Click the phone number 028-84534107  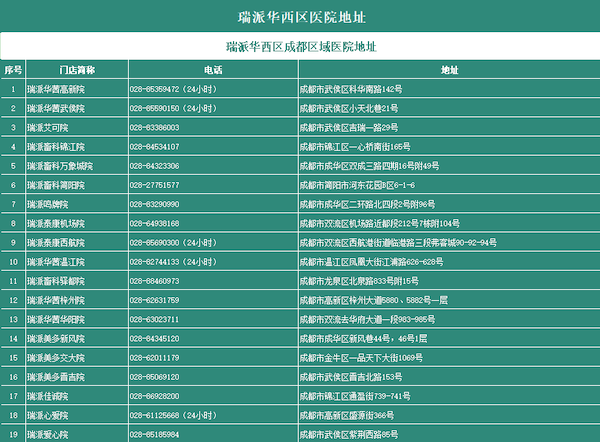pyautogui.click(x=155, y=147)
